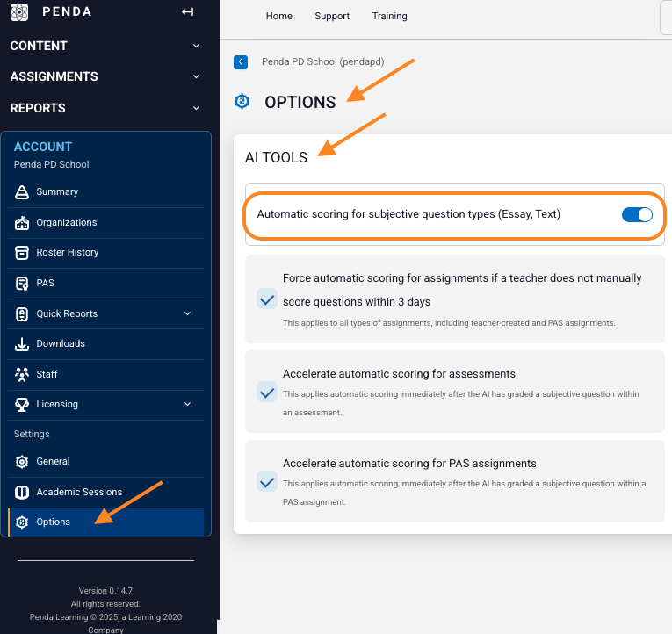Open the Downloads page link
This screenshot has width=672, height=634.
[x=61, y=344]
